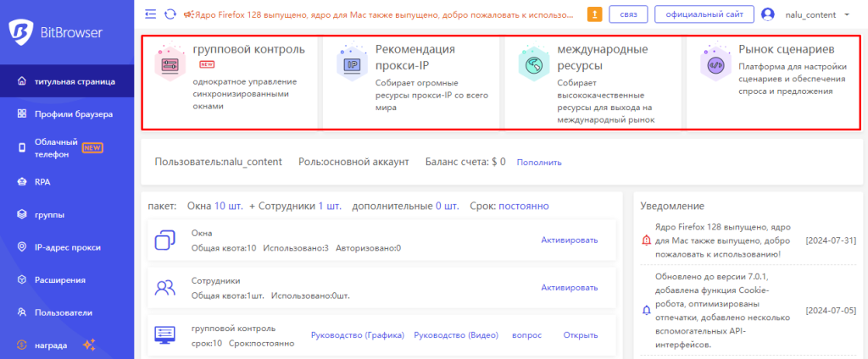
Task: Open 'IP-адрес прокси' sidebar item
Action: (x=67, y=246)
